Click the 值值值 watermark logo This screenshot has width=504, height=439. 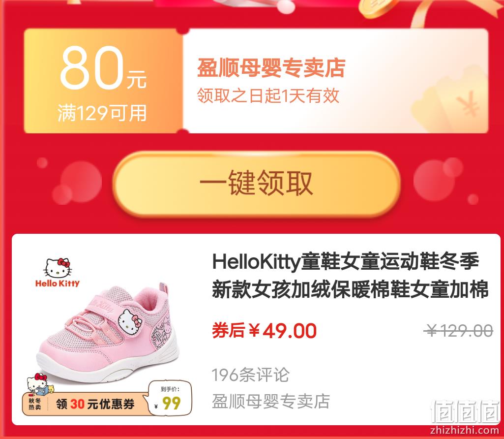(465, 411)
